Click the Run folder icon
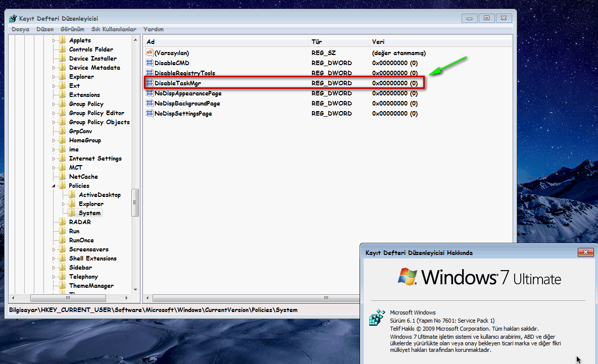 [x=63, y=231]
